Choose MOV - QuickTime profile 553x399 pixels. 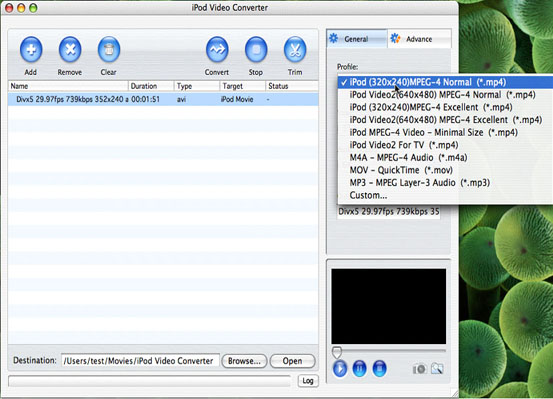pyautogui.click(x=445, y=170)
